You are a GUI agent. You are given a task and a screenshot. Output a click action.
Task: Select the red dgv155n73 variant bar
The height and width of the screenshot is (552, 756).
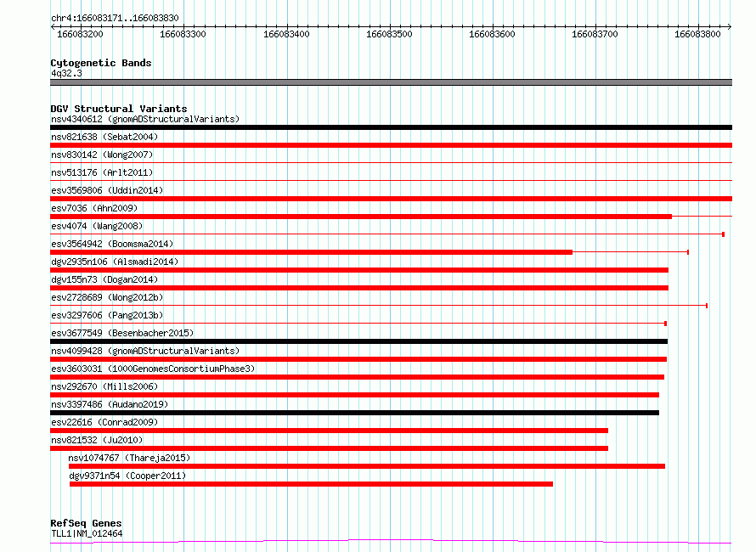click(359, 288)
